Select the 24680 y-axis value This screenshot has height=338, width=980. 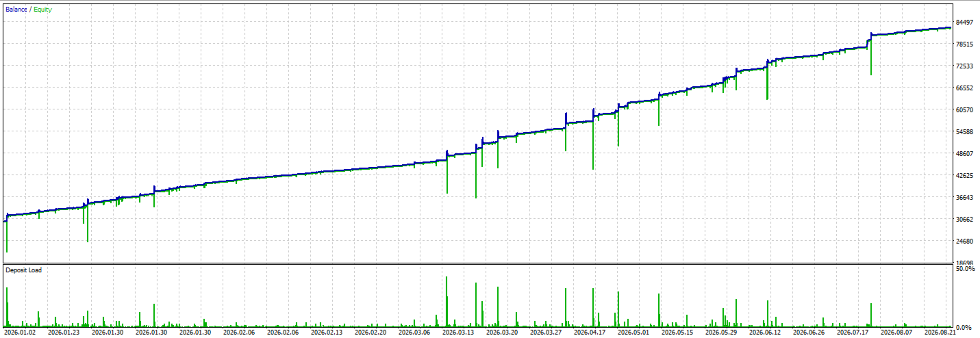pyautogui.click(x=965, y=241)
